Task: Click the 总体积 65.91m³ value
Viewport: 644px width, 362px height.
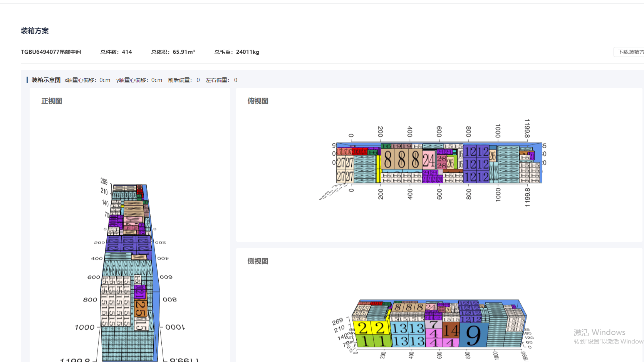Action: (173, 52)
